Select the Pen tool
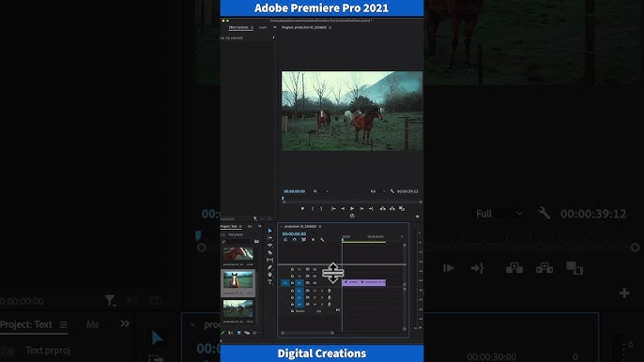Screen dimensions: 644x362 269,267
